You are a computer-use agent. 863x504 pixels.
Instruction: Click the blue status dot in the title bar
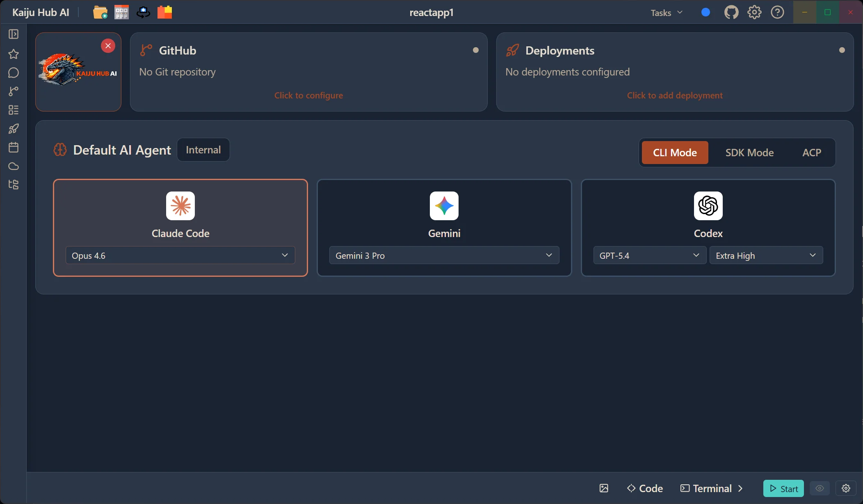click(705, 12)
